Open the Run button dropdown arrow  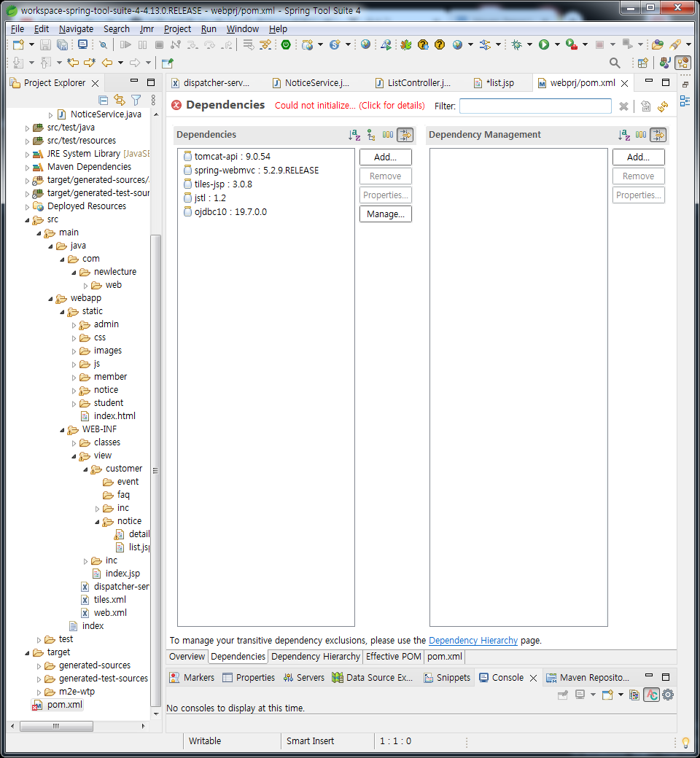pos(557,45)
